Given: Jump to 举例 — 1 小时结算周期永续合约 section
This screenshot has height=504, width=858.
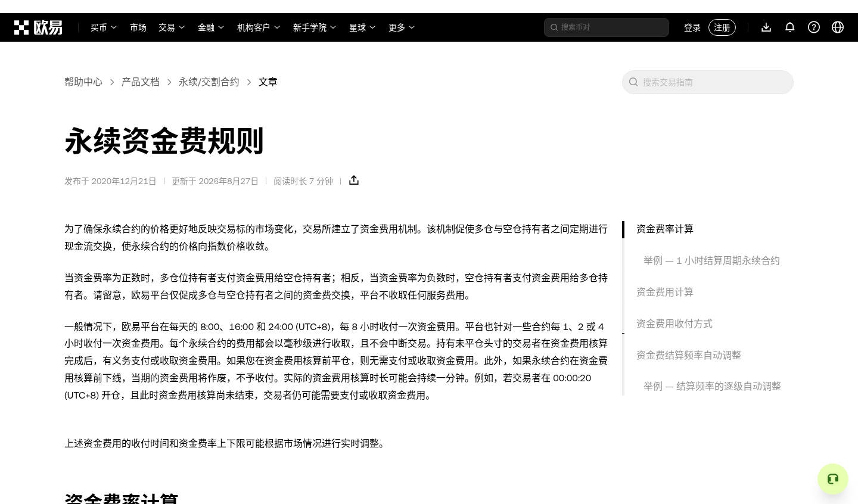Looking at the screenshot, I should (x=711, y=260).
